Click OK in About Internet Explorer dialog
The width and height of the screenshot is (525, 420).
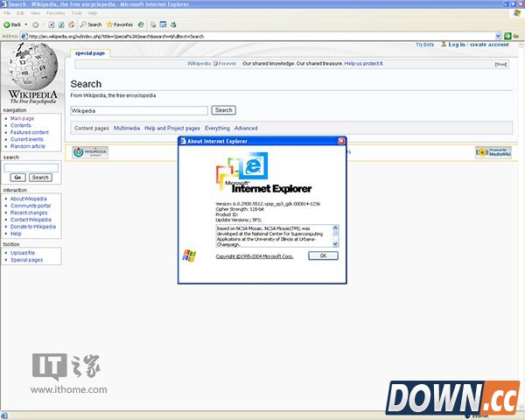click(x=323, y=255)
